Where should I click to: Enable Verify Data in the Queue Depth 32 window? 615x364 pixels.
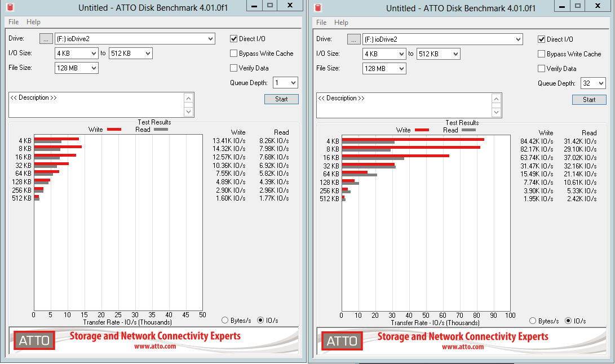542,69
